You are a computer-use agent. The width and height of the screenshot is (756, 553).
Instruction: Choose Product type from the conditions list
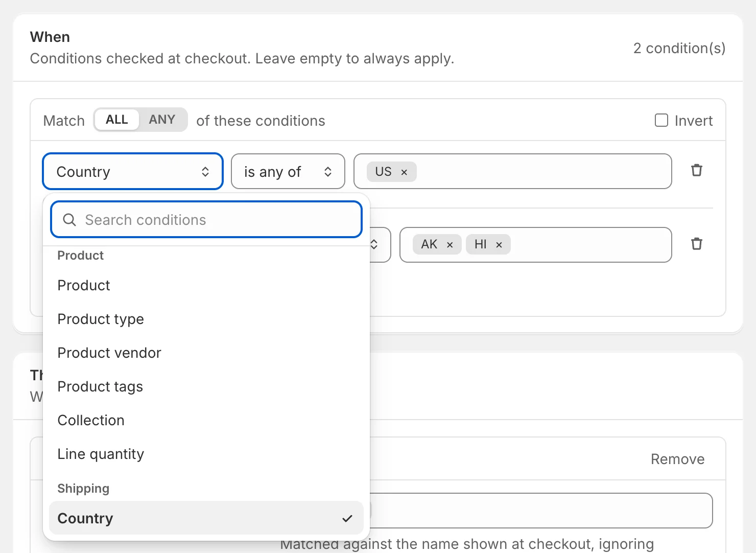coord(206,319)
